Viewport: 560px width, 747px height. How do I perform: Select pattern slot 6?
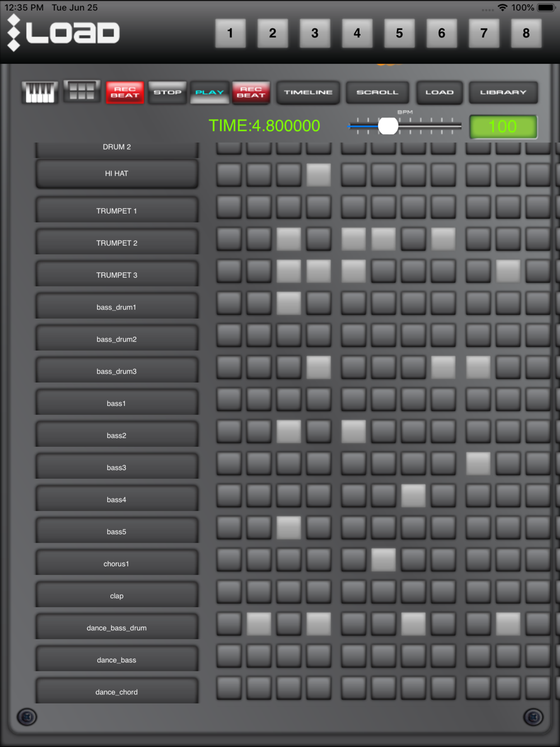(442, 33)
